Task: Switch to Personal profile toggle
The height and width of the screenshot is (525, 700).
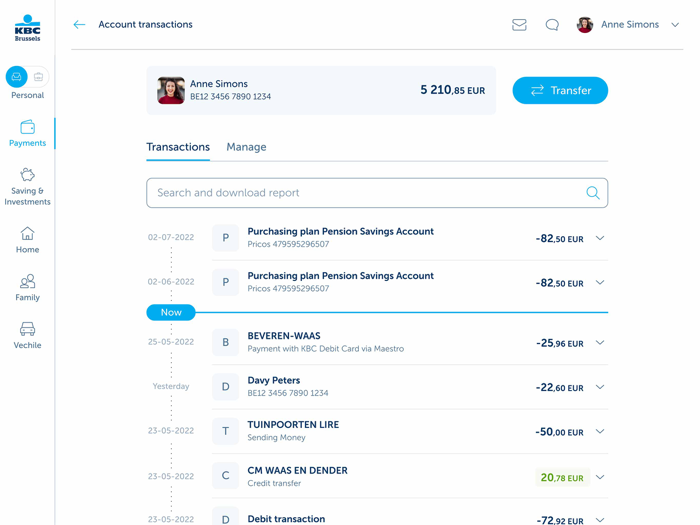Action: [x=17, y=77]
